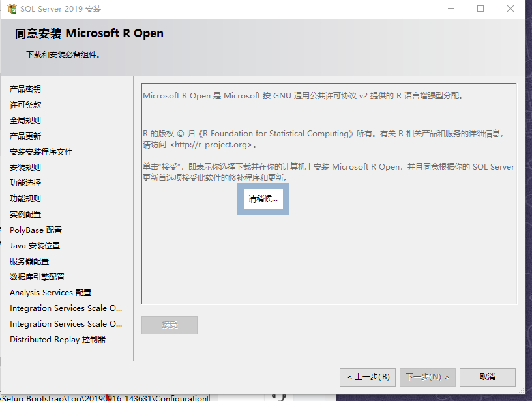Viewport: 532px width, 401px height.
Task: Click the Setup Bootstrap log path in background window
Action: point(105,398)
